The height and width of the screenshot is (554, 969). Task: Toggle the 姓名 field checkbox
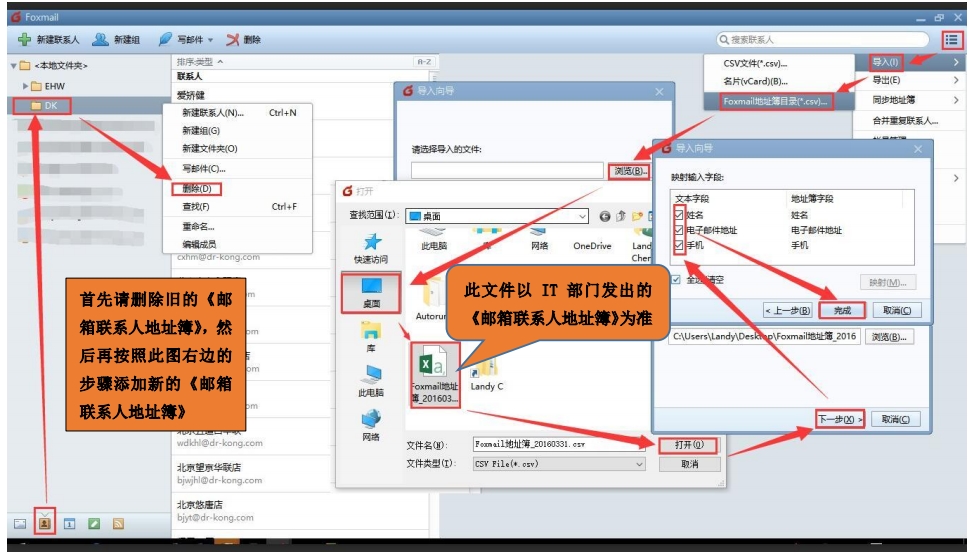[x=679, y=215]
